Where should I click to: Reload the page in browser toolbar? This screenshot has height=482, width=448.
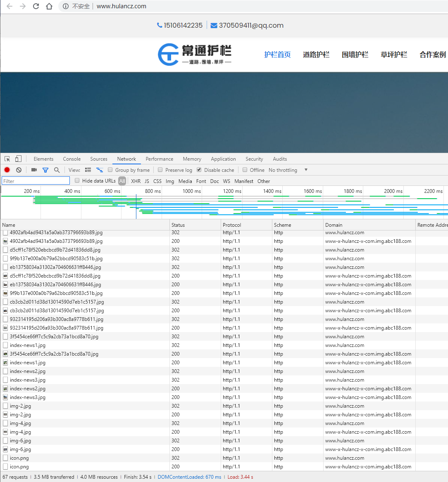coord(36,6)
